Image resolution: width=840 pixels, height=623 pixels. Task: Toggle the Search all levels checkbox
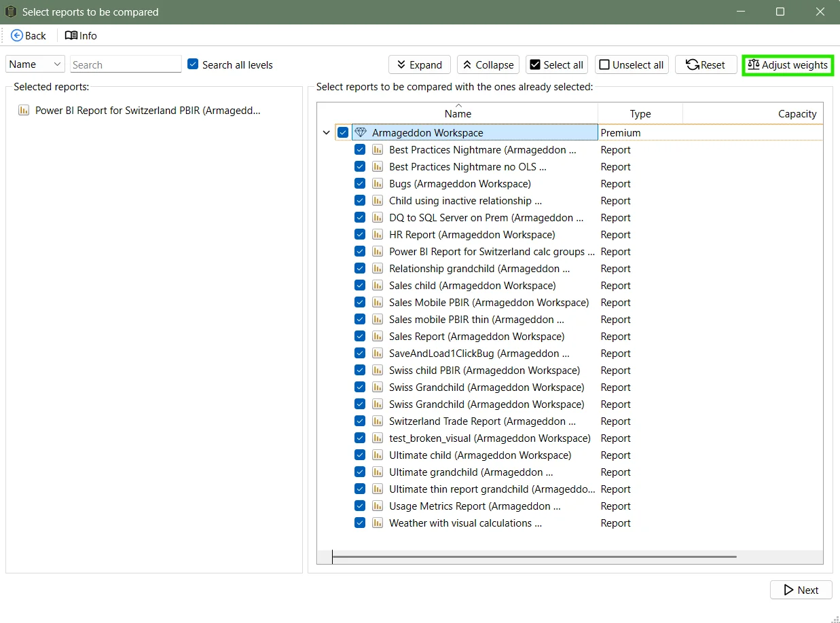pos(193,64)
